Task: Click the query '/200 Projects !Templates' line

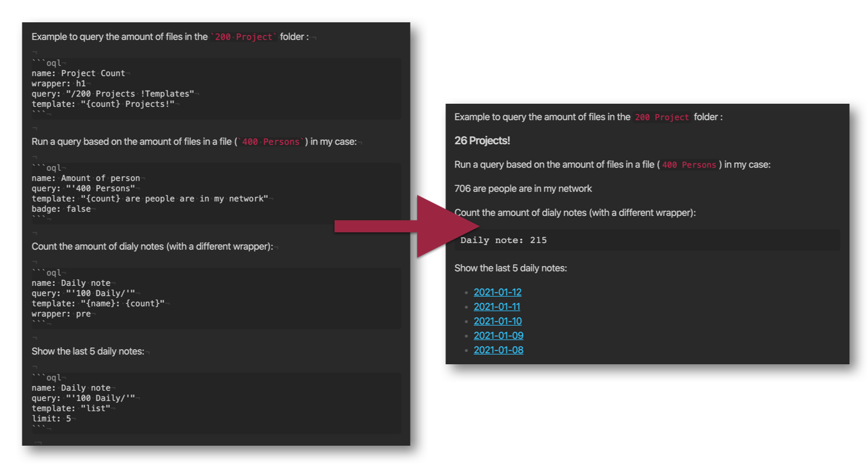Action: [x=113, y=93]
